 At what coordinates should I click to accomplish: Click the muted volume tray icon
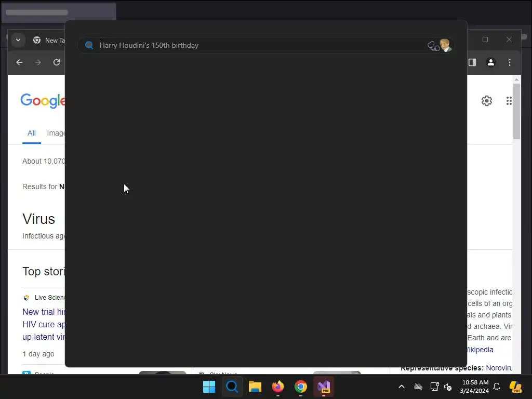[448, 387]
